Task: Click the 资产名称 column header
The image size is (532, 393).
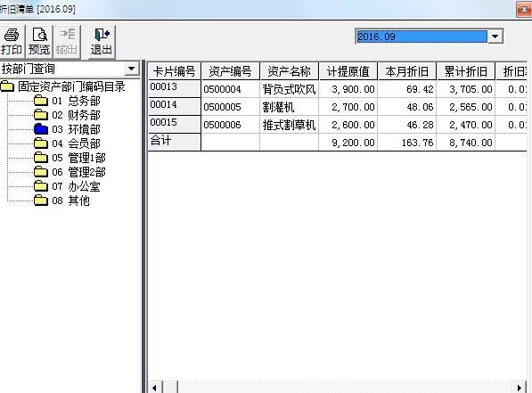Action: pyautogui.click(x=289, y=71)
